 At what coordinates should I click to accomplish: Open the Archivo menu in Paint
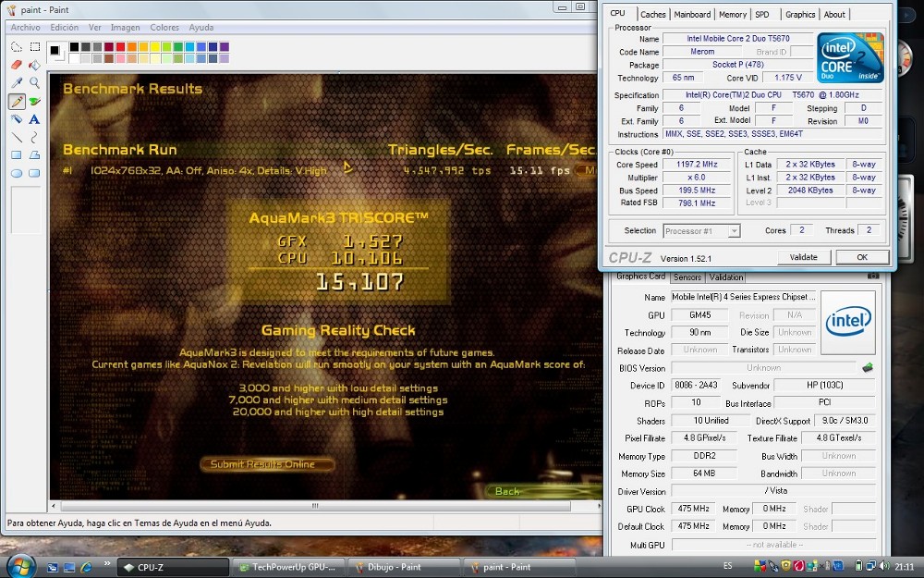25,27
